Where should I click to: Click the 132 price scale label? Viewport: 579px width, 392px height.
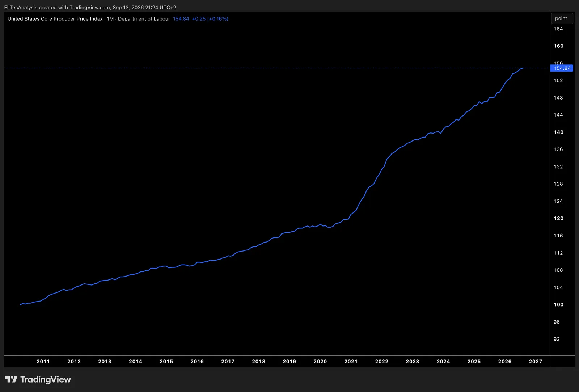tap(558, 167)
